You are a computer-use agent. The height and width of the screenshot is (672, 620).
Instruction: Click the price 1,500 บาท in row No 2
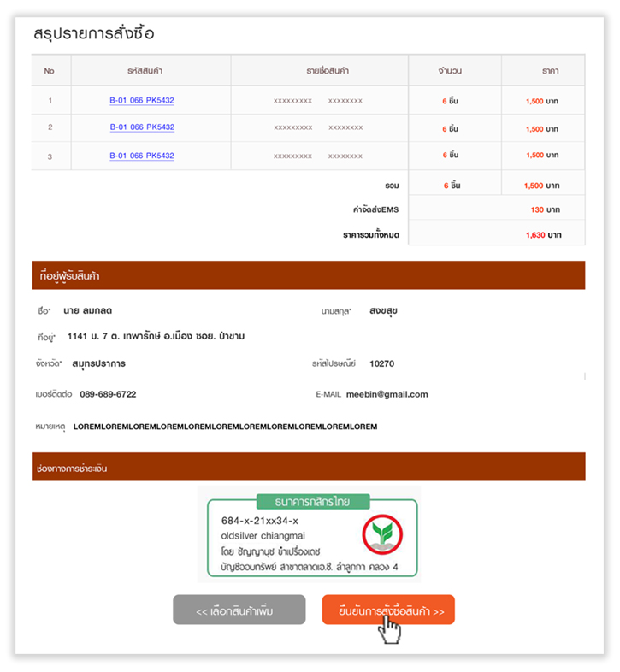542,129
